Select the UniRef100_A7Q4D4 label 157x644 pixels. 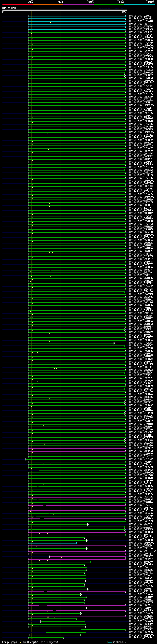pos(141,35)
